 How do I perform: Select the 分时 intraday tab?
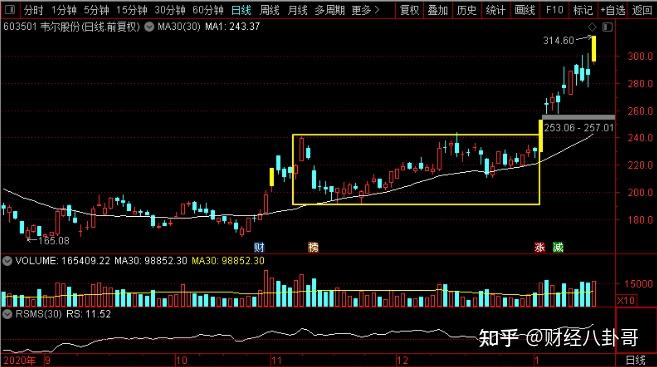pos(33,10)
